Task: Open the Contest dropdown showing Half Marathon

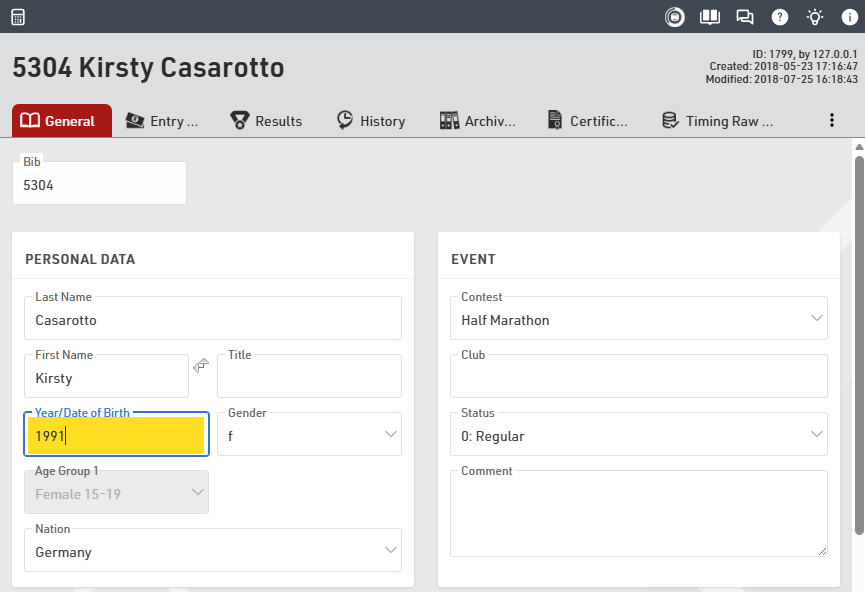Action: click(815, 319)
